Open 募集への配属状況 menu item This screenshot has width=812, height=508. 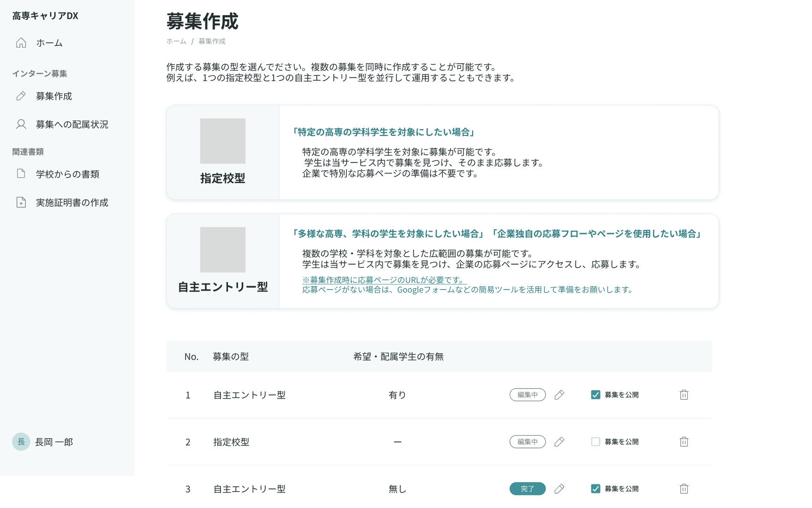[x=72, y=125]
